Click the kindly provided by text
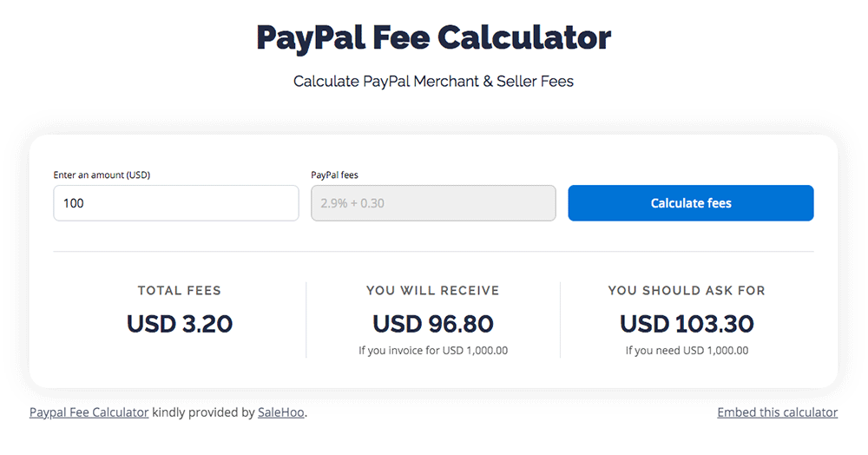868x455 pixels. (203, 412)
